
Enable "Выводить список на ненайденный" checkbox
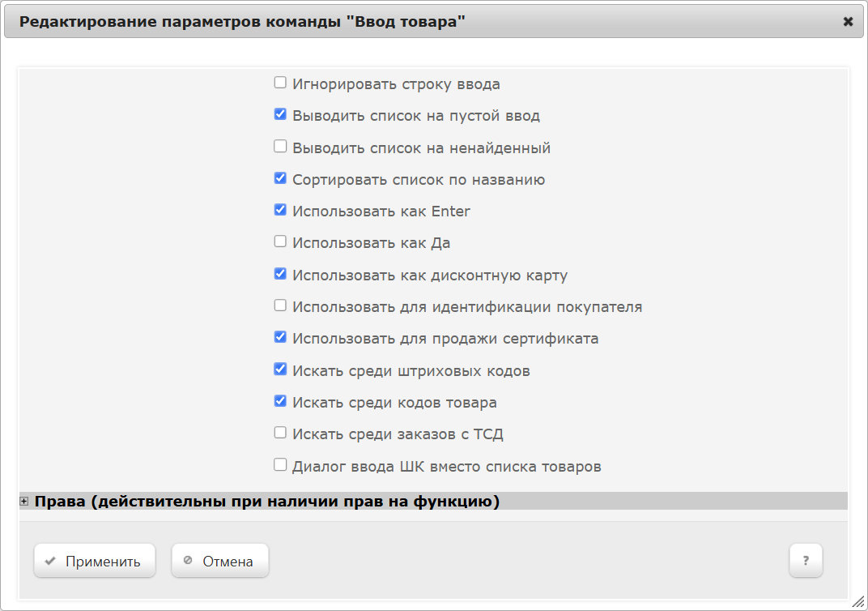tap(280, 146)
